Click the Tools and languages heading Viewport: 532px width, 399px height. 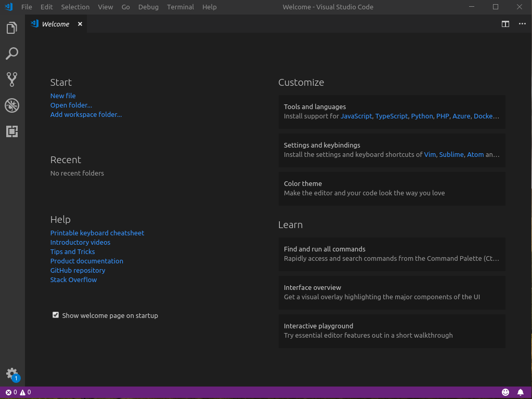[315, 107]
